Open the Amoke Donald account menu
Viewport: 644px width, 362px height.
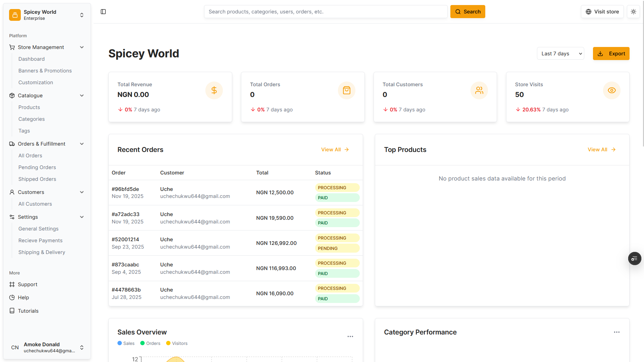82,348
